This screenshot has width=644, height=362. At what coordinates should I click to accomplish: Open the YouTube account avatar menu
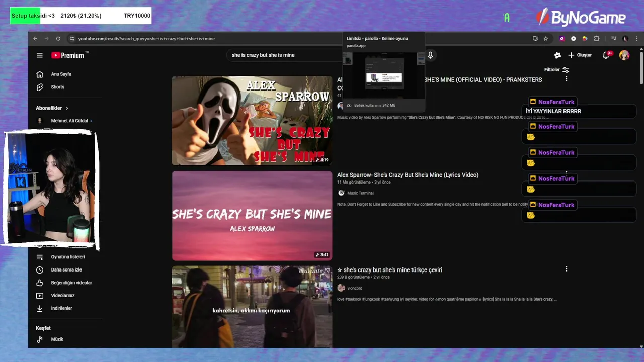coord(624,55)
